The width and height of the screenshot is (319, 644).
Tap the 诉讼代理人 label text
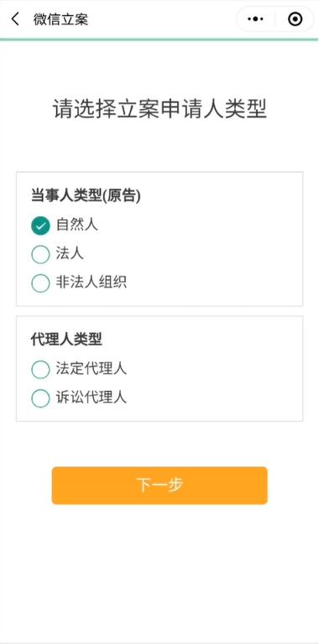tap(92, 397)
